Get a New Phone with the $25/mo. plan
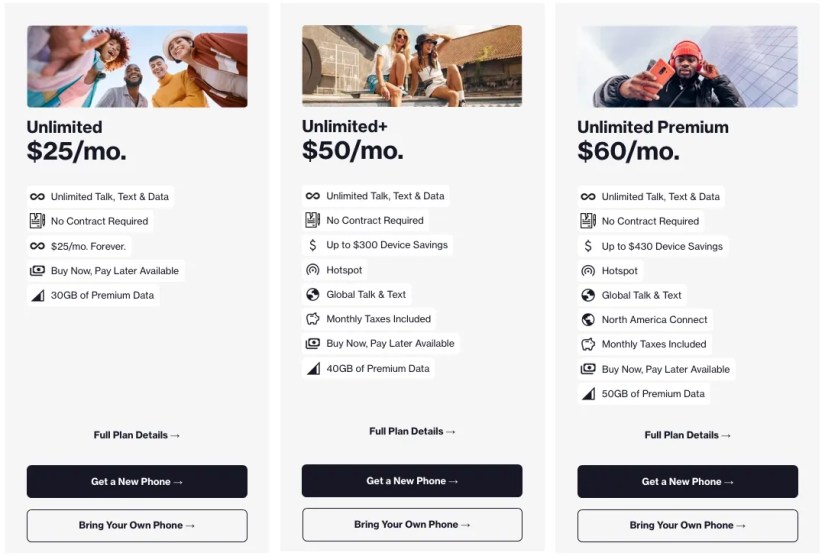The height and width of the screenshot is (556, 825). [x=137, y=481]
